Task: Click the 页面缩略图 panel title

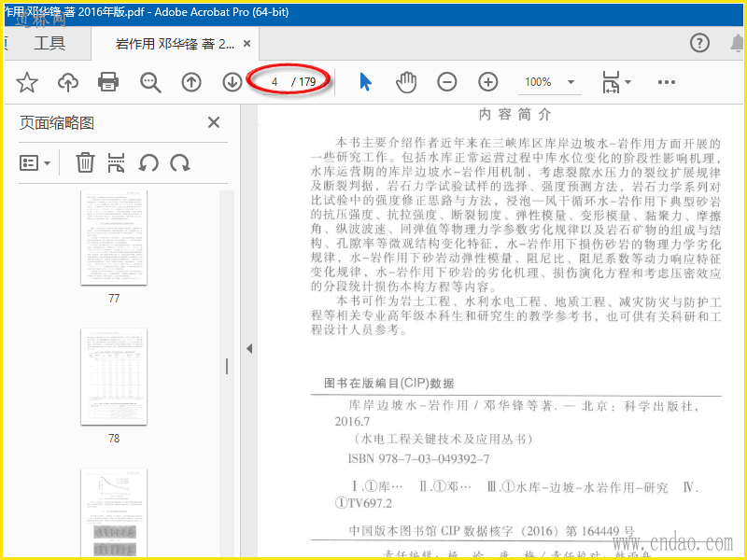Action: pyautogui.click(x=57, y=123)
